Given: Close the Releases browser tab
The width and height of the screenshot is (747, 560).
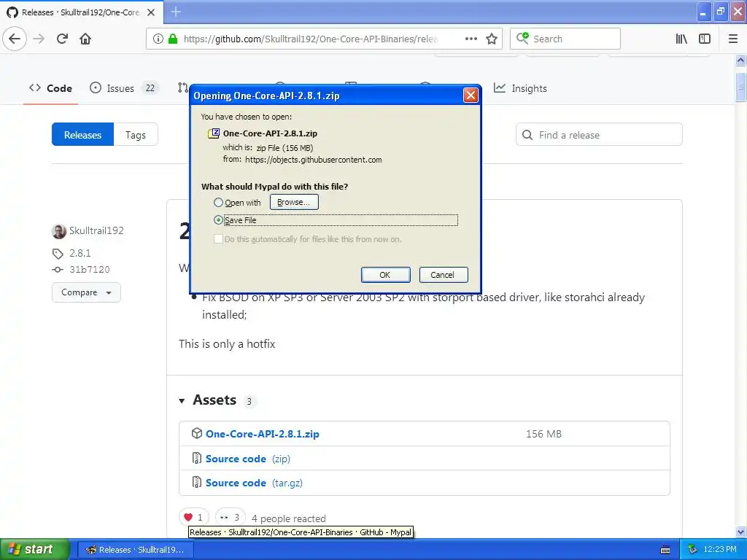Looking at the screenshot, I should (x=151, y=12).
